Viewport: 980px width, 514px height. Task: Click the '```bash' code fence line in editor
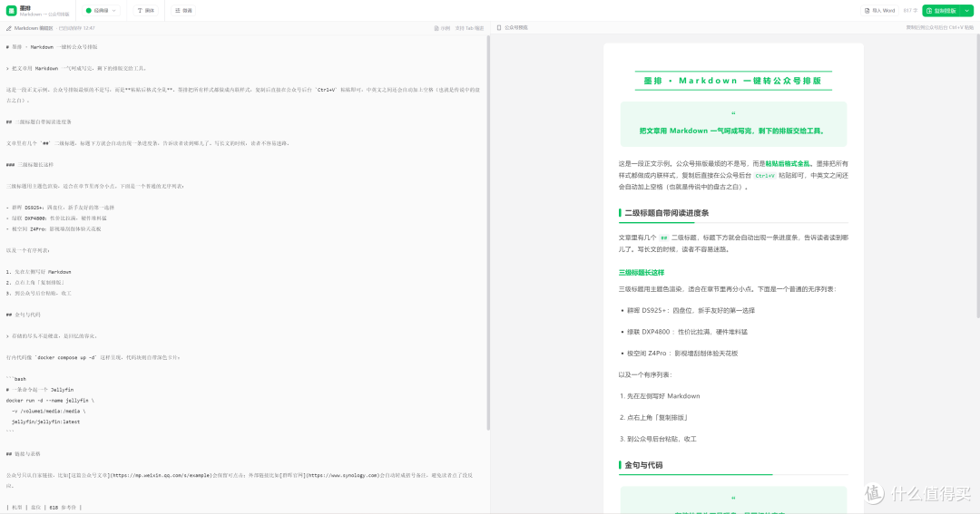16,379
